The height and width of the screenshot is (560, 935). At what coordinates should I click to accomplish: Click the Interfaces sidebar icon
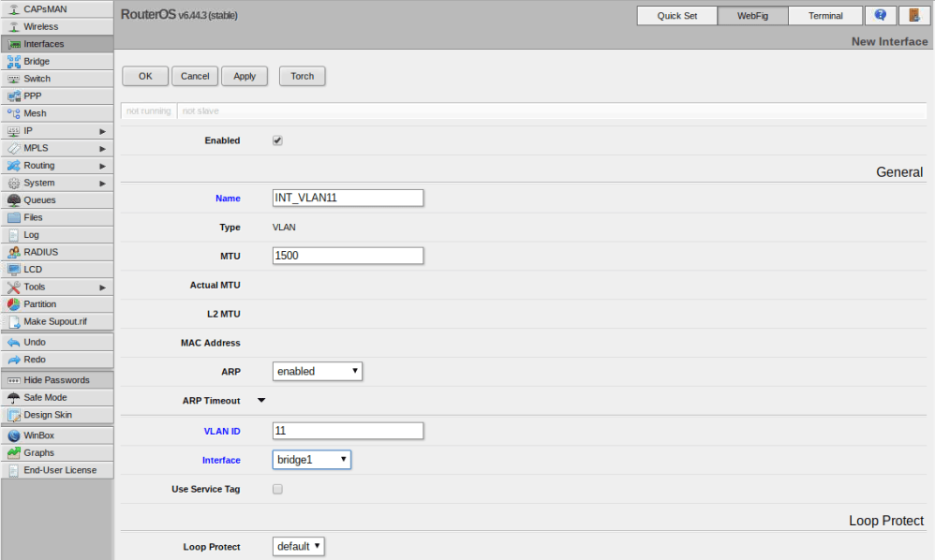click(14, 44)
